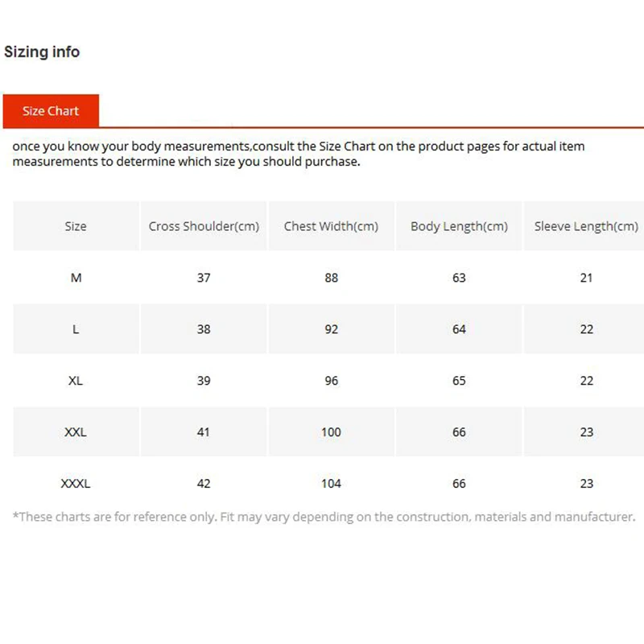Select the Size column header
Image resolution: width=644 pixels, height=644 pixels.
click(76, 226)
